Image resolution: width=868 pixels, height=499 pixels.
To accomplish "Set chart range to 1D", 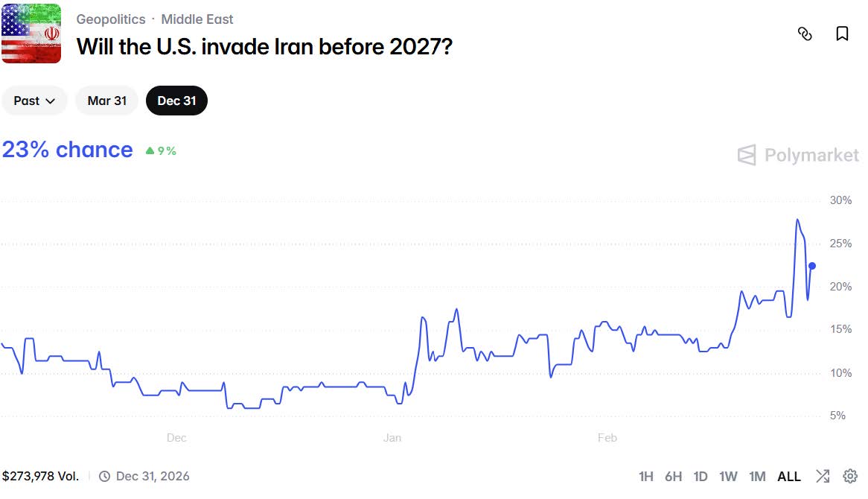I will tap(701, 476).
